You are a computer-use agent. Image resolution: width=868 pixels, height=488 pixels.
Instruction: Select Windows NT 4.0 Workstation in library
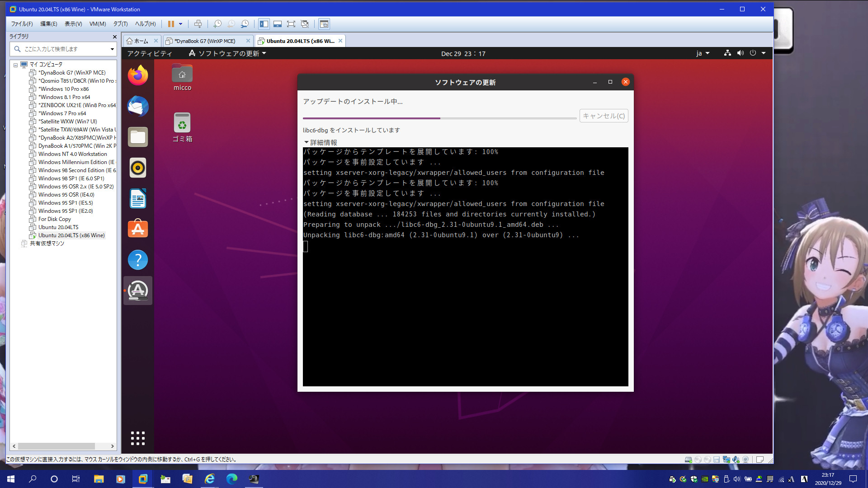[72, 154]
